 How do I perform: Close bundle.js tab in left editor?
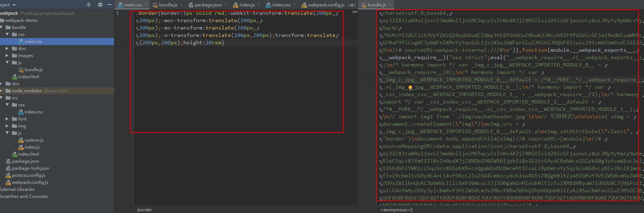(x=181, y=5)
